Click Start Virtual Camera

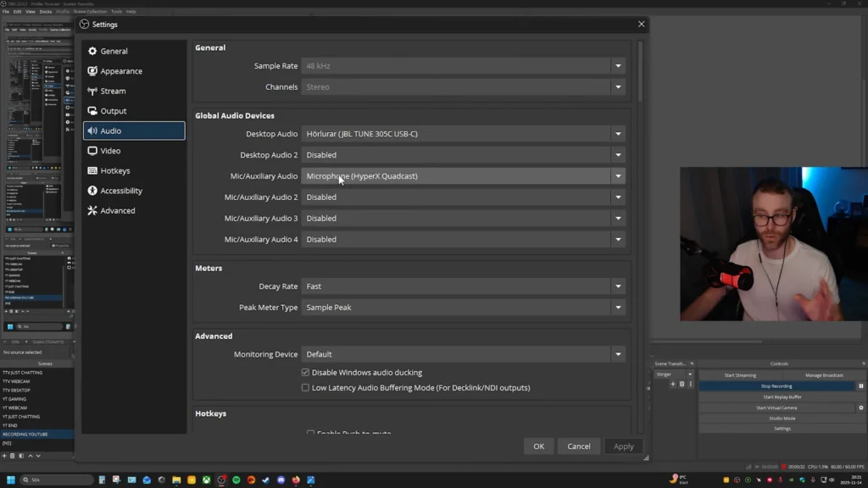[776, 408]
